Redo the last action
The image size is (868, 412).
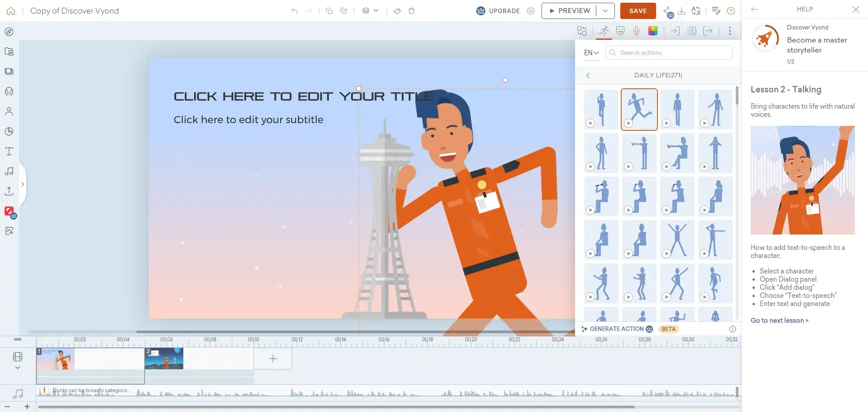[309, 11]
